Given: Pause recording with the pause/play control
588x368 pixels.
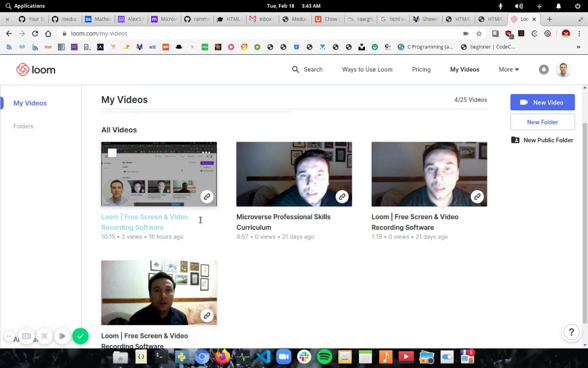Looking at the screenshot, I should coord(62,336).
